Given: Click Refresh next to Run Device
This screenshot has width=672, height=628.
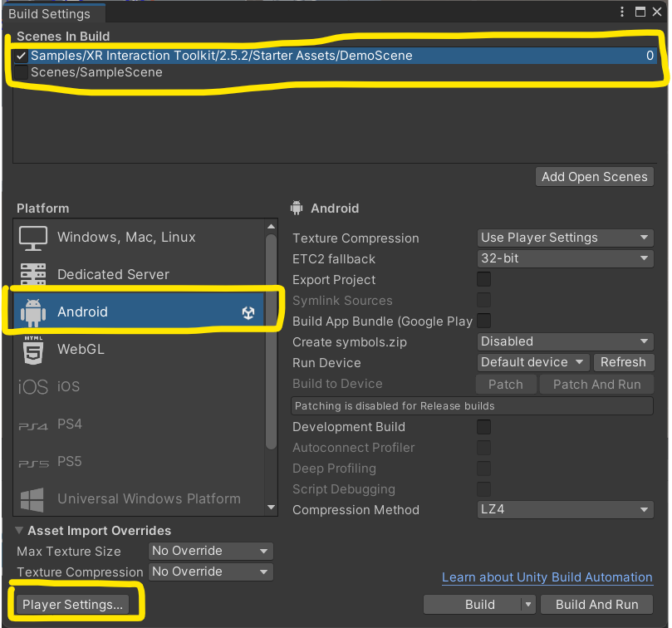Looking at the screenshot, I should click(x=624, y=363).
